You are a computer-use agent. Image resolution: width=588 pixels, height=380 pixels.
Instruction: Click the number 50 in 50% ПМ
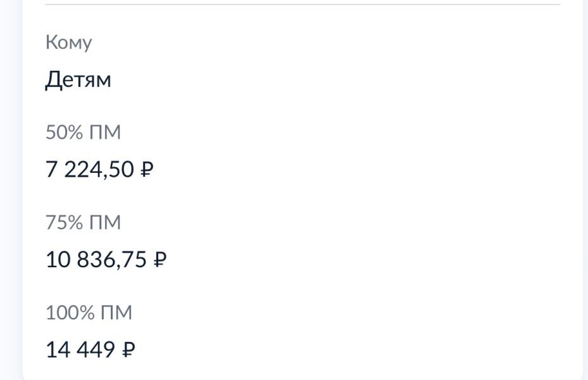[x=56, y=132]
